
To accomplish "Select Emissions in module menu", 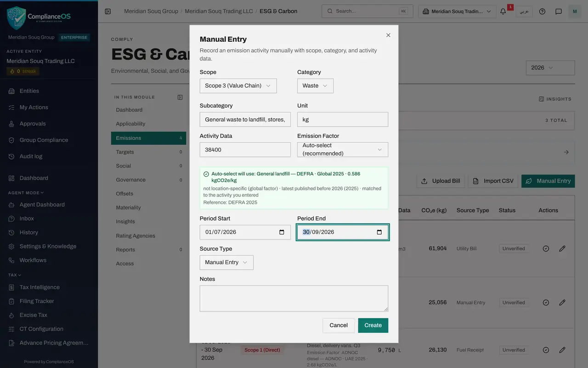I will (148, 138).
